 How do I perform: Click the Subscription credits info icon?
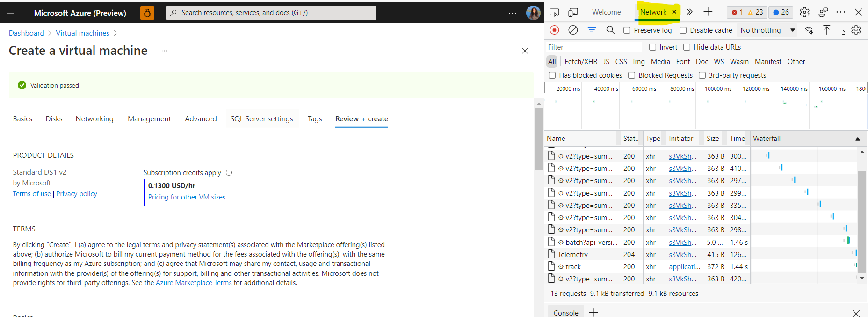[x=229, y=172]
